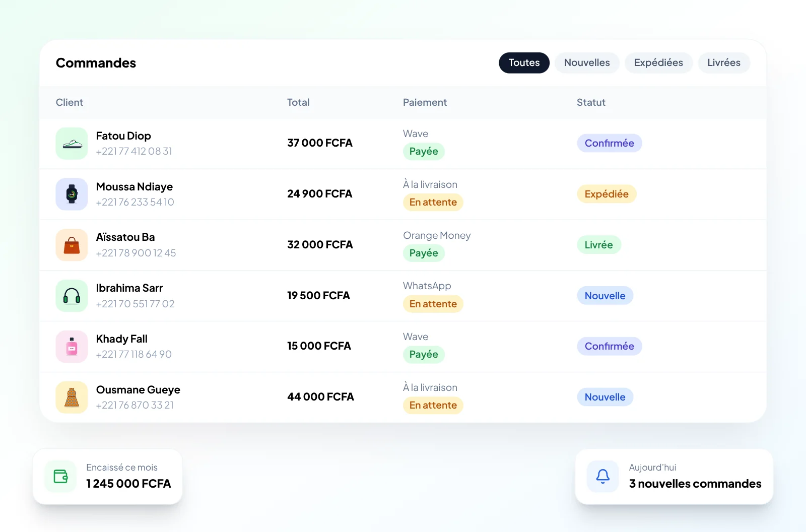This screenshot has height=532, width=806.
Task: Click the Aujourd'hui label
Action: pyautogui.click(x=652, y=468)
